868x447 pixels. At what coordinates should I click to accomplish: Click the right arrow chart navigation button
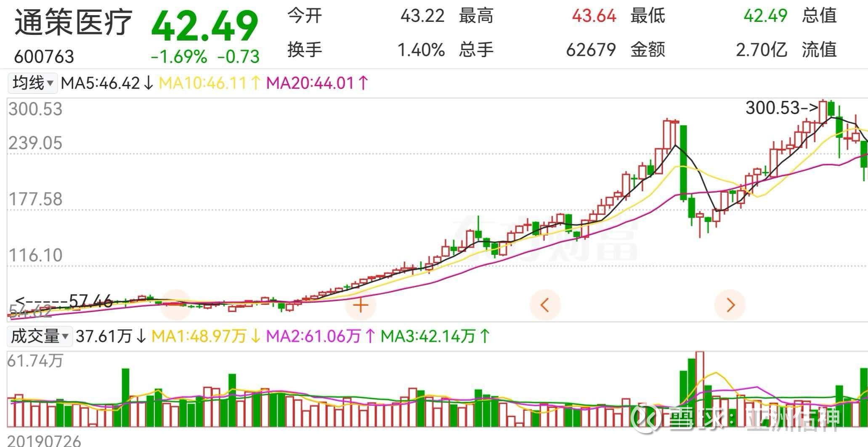click(730, 305)
